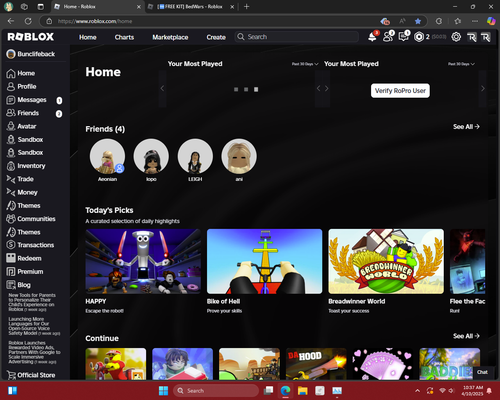This screenshot has height=400, width=500.
Task: Click the Robux balance icon
Action: (419, 37)
